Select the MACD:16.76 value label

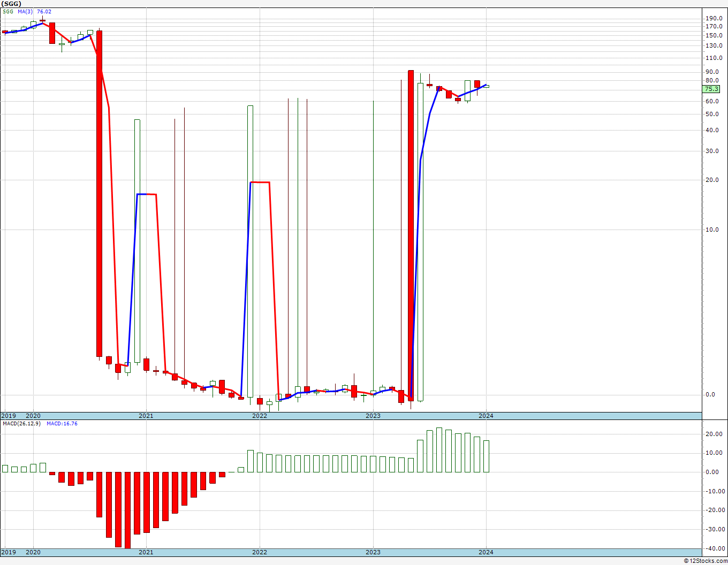(x=62, y=424)
